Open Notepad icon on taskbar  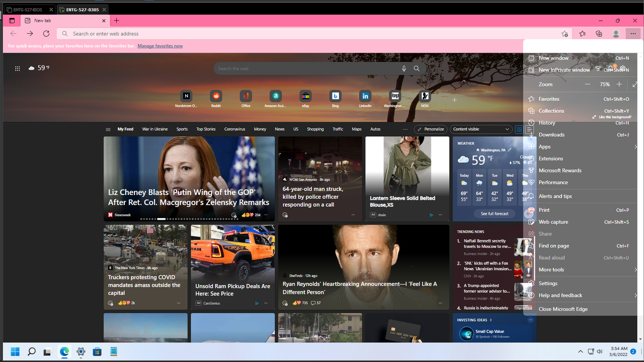(114, 351)
